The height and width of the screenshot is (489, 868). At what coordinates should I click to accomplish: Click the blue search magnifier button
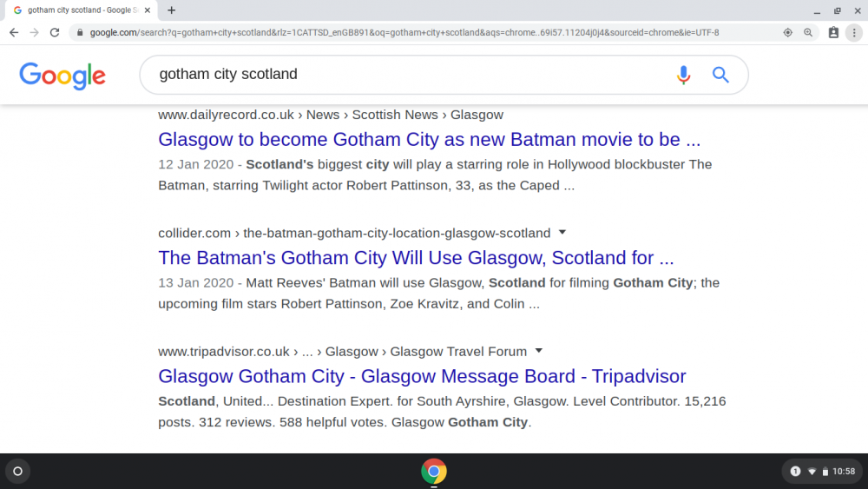[720, 74]
